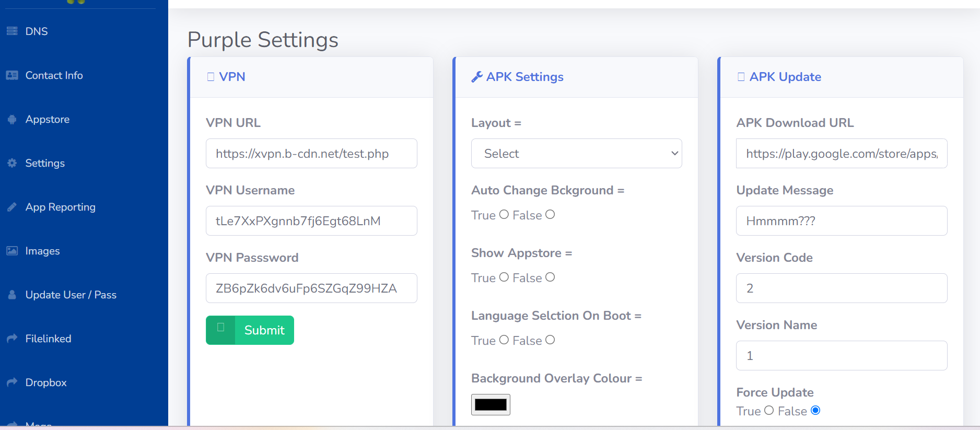Click the VPN URL input field

click(311, 154)
